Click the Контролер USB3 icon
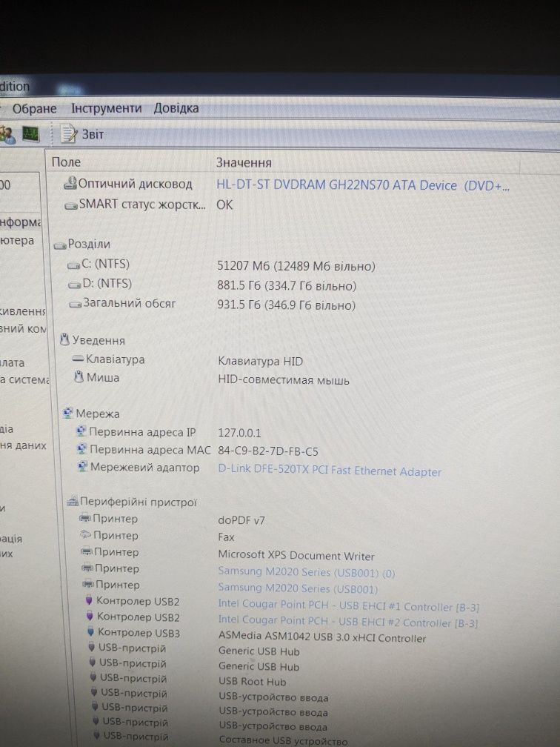This screenshot has height=747, width=560. coord(90,631)
